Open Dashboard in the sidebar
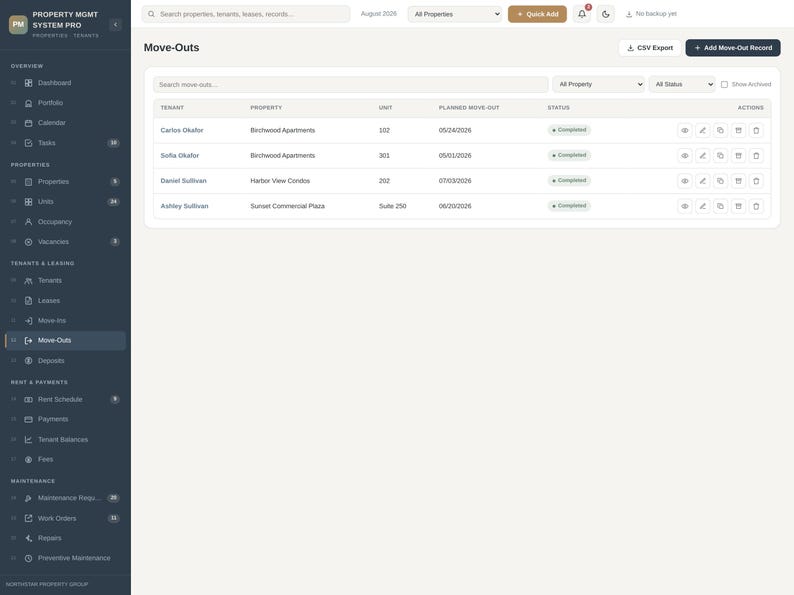 click(65, 83)
